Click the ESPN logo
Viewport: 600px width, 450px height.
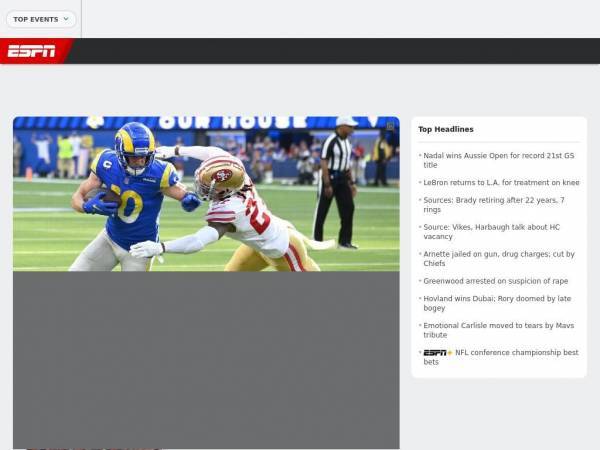tap(31, 51)
